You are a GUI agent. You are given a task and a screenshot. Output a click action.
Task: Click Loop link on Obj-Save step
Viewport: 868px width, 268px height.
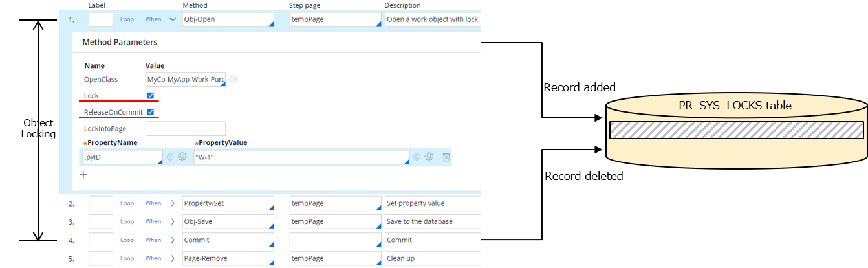pos(127,221)
